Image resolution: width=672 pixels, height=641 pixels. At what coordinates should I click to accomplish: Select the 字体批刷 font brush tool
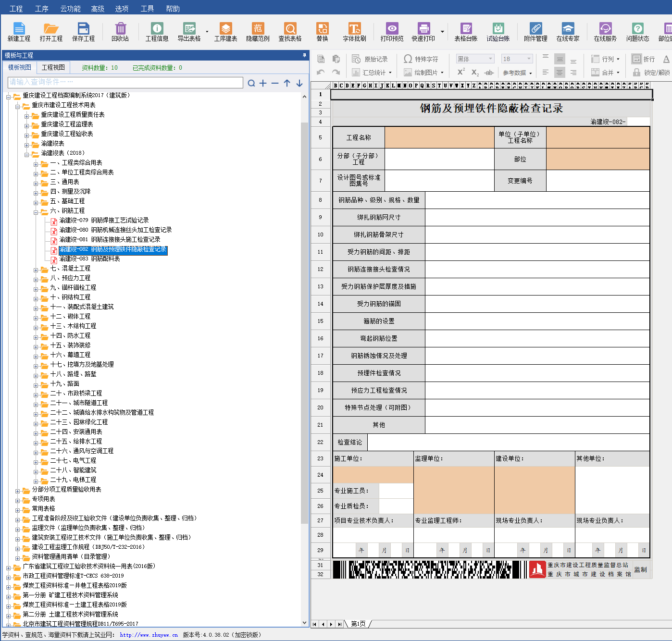point(354,32)
